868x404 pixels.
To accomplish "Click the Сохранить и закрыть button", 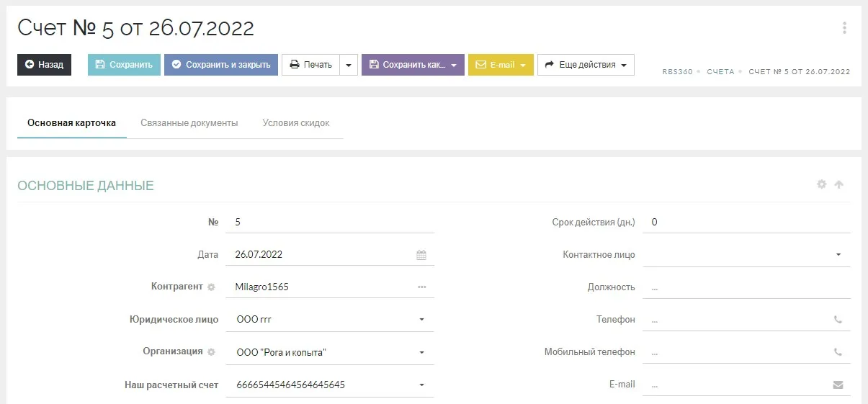I will pyautogui.click(x=220, y=65).
